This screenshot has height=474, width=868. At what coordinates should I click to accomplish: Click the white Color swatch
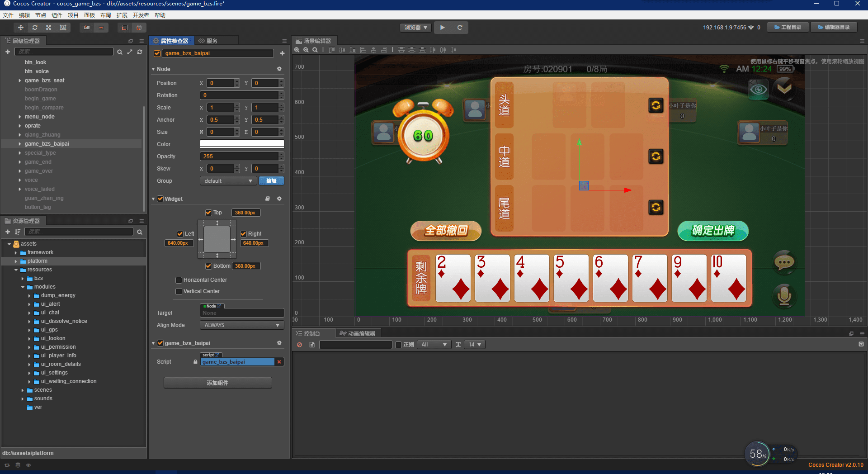point(242,144)
